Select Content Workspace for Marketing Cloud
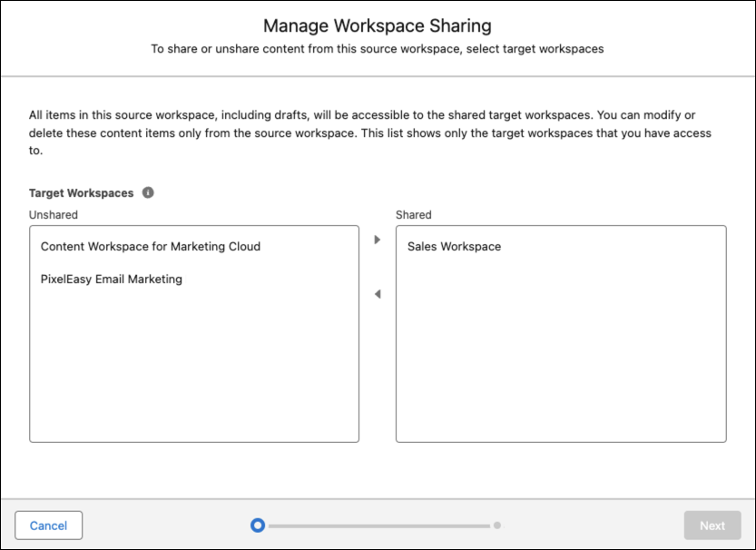The image size is (756, 550). pos(194,246)
